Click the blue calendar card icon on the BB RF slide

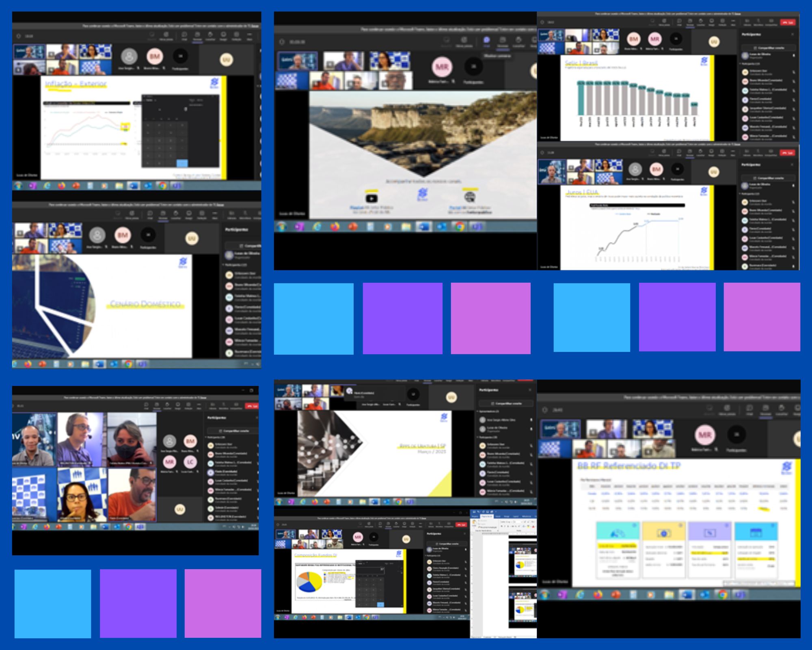point(755,532)
